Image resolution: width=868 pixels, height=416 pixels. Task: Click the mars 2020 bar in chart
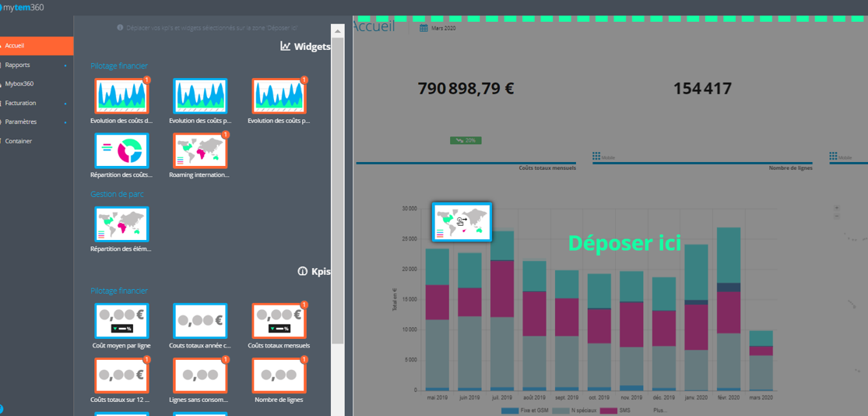click(761, 361)
